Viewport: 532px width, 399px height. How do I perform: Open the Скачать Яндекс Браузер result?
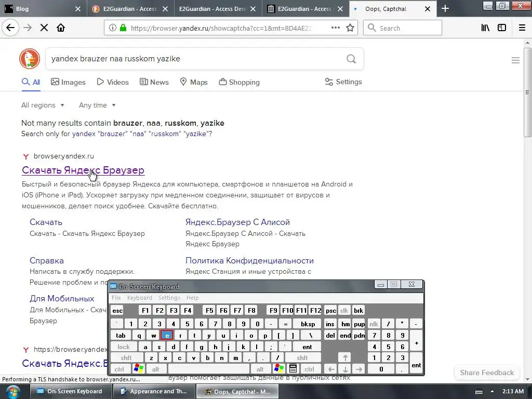coord(83,170)
